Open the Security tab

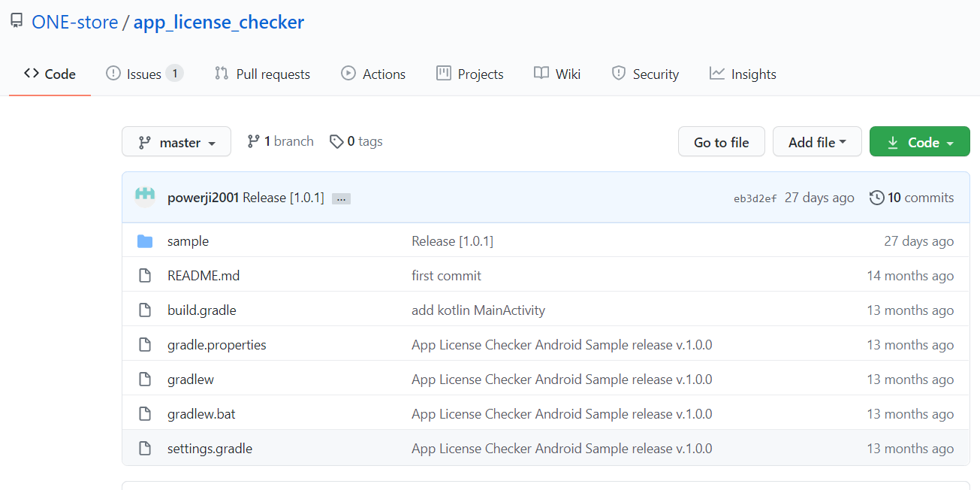tap(645, 74)
